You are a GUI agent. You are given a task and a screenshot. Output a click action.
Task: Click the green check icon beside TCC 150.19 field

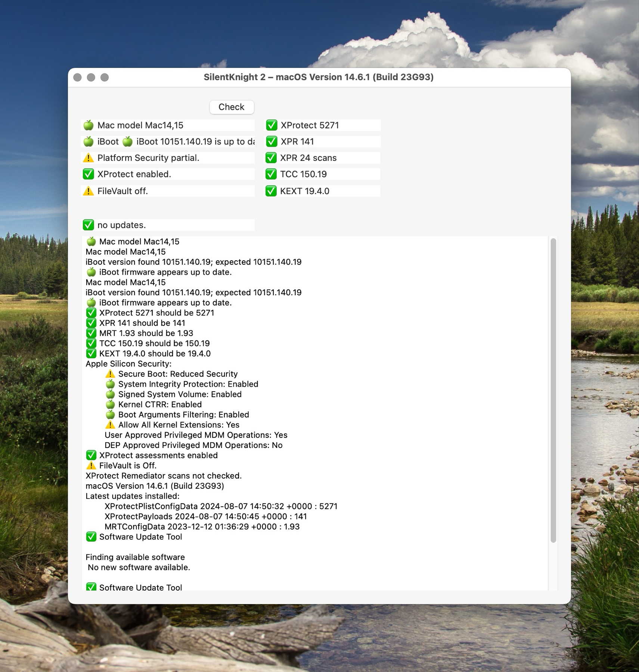point(271,174)
